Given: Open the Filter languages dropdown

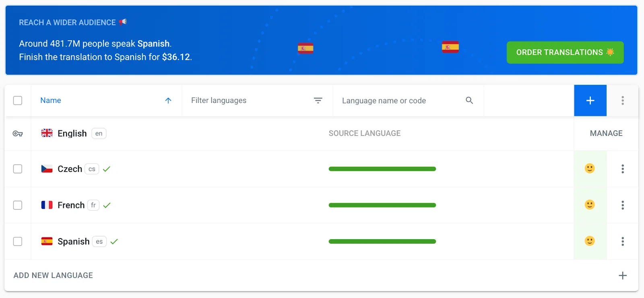Looking at the screenshot, I should [x=257, y=101].
